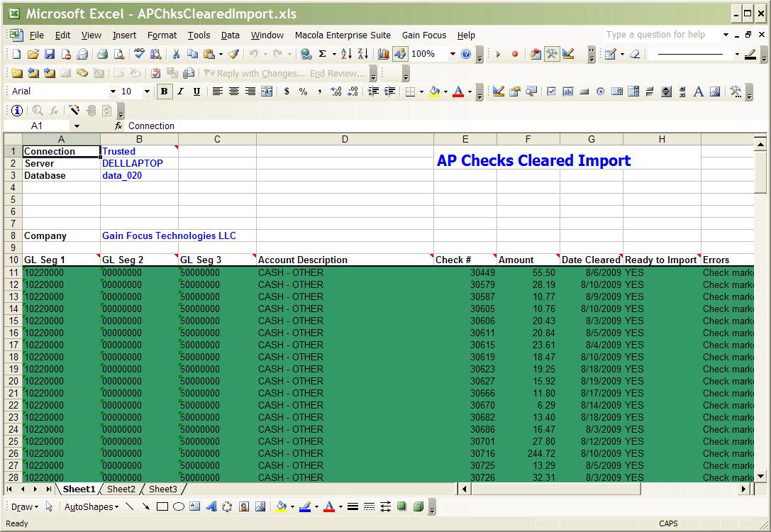Click Merge and Center icon
This screenshot has height=532, width=771.
[x=267, y=92]
